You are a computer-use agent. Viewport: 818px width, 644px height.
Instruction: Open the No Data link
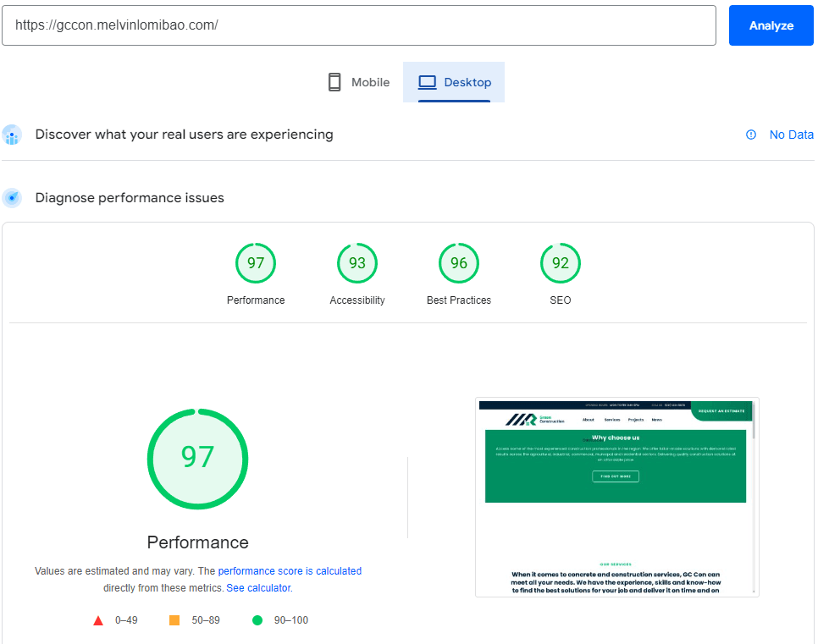pyautogui.click(x=791, y=135)
